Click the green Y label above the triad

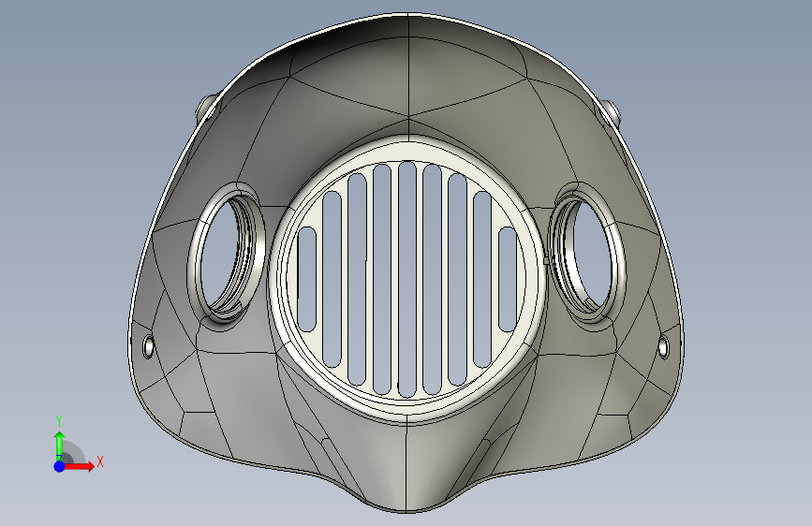pos(59,421)
